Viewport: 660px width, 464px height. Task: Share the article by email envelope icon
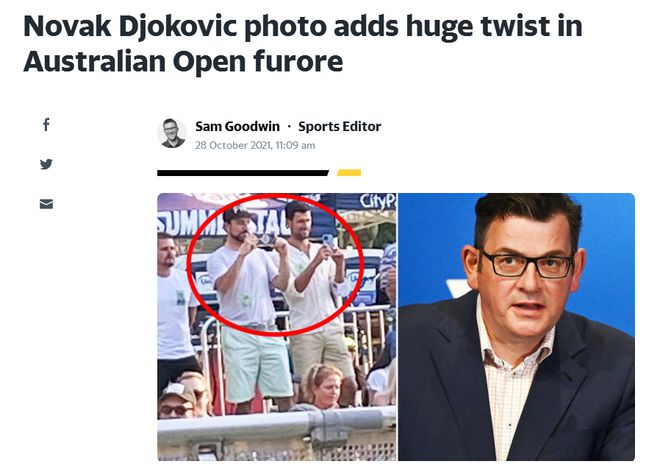[46, 204]
